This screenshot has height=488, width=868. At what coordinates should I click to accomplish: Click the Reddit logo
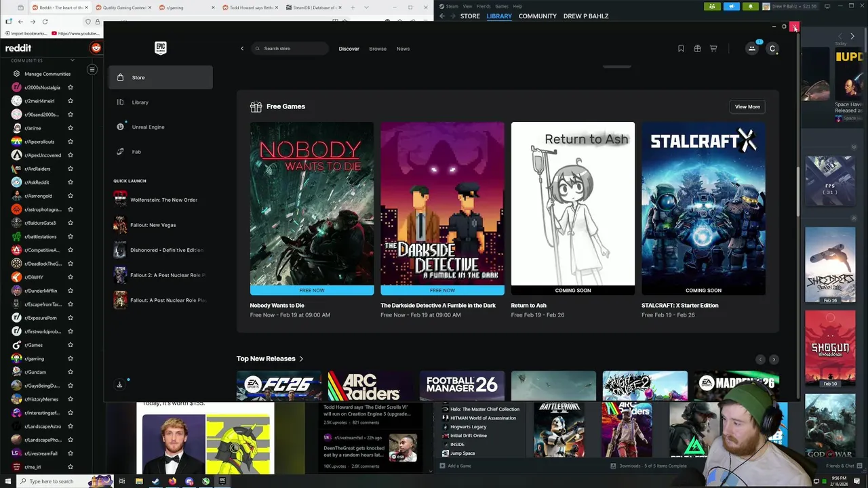[18, 48]
